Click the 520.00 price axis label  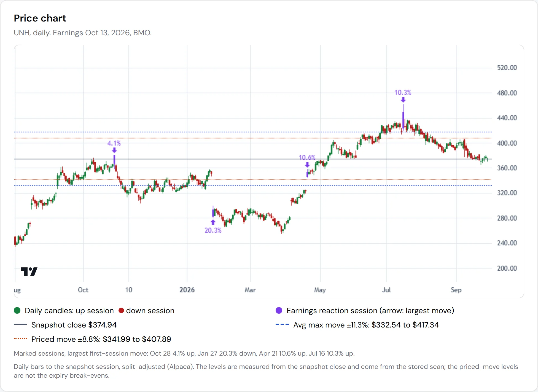[507, 68]
